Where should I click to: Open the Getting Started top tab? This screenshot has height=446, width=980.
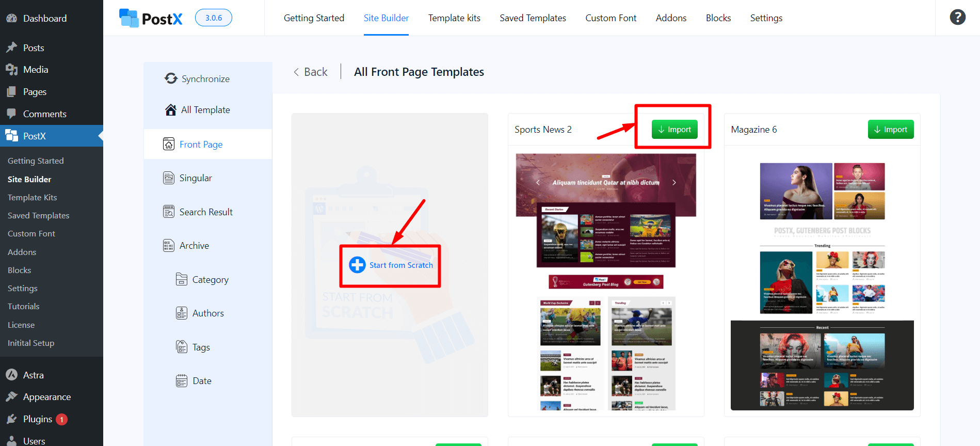pyautogui.click(x=314, y=18)
